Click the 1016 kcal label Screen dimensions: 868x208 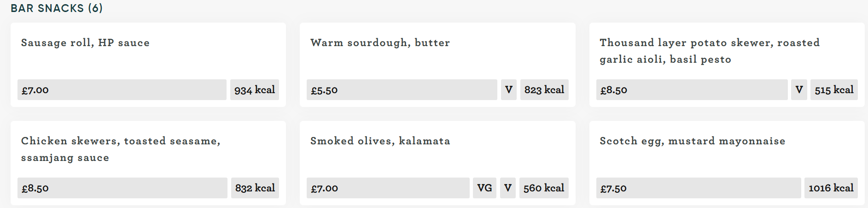coord(831,188)
